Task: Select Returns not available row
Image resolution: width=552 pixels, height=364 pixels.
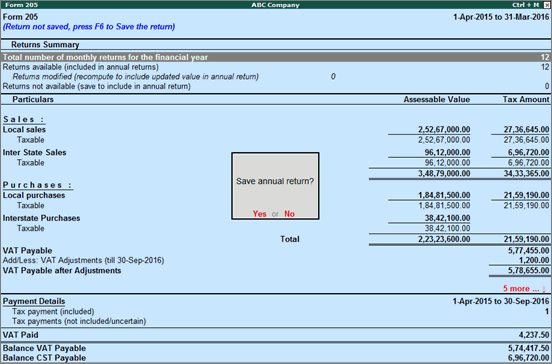Action: 276,86
